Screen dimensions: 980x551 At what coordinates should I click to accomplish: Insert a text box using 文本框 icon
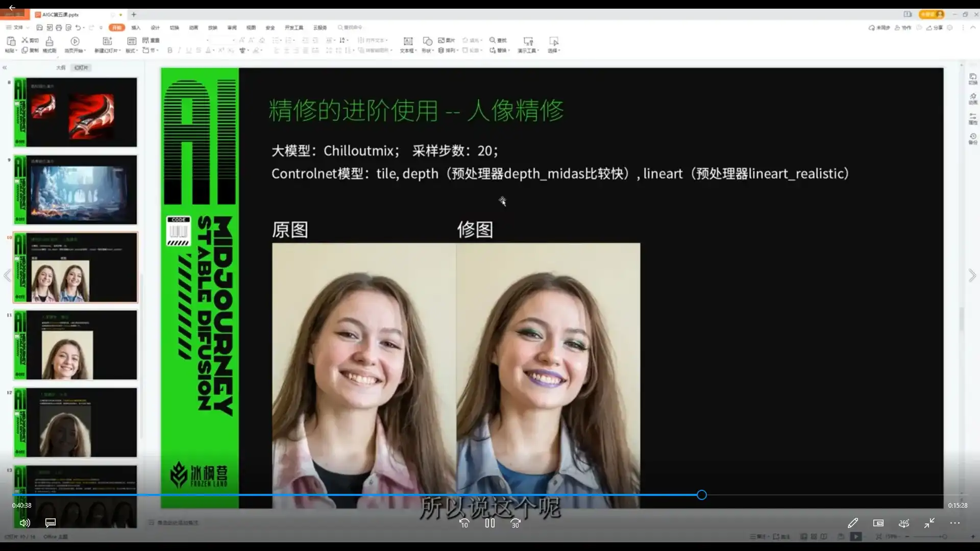pos(407,44)
